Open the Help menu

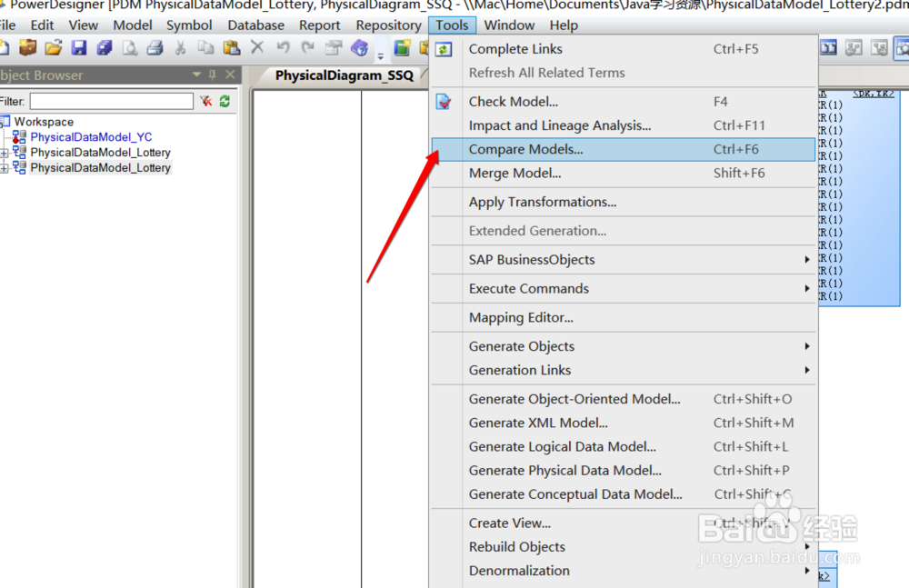(x=564, y=25)
